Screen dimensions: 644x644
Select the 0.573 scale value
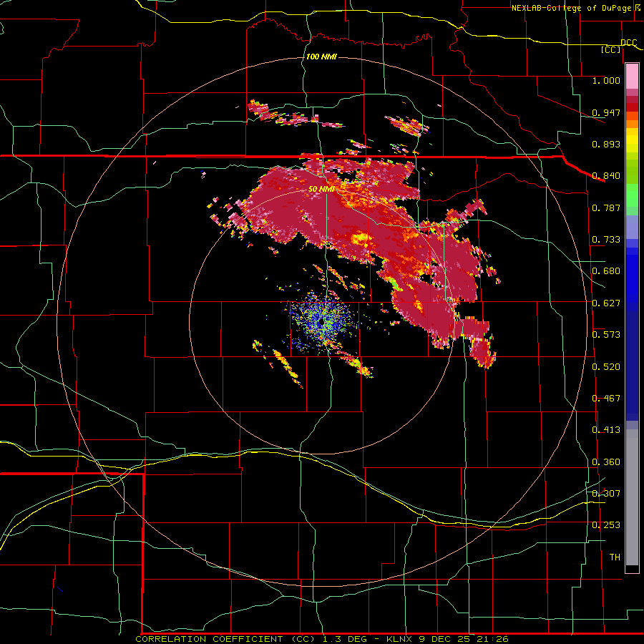(606, 335)
